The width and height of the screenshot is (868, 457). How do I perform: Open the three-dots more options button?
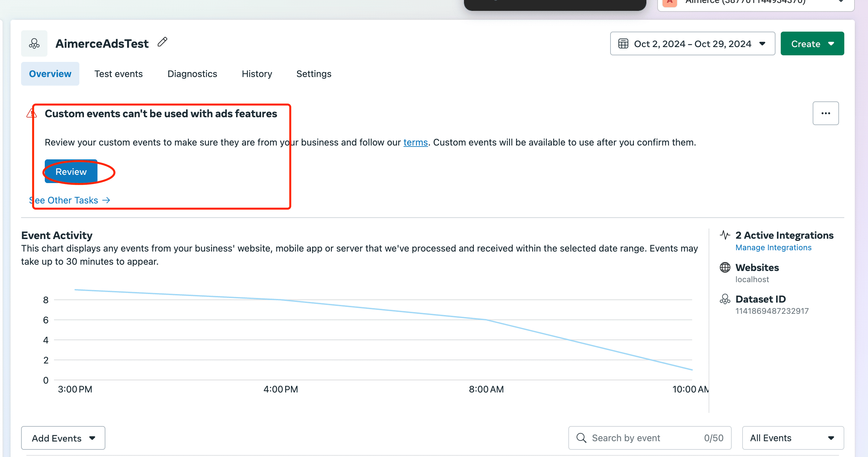(x=825, y=113)
